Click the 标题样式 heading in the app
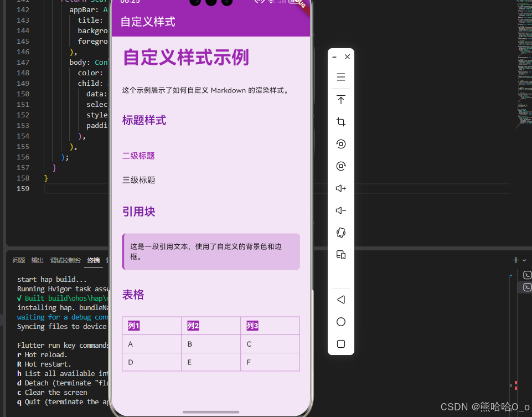Screen dimensions: 532x417 click(144, 121)
